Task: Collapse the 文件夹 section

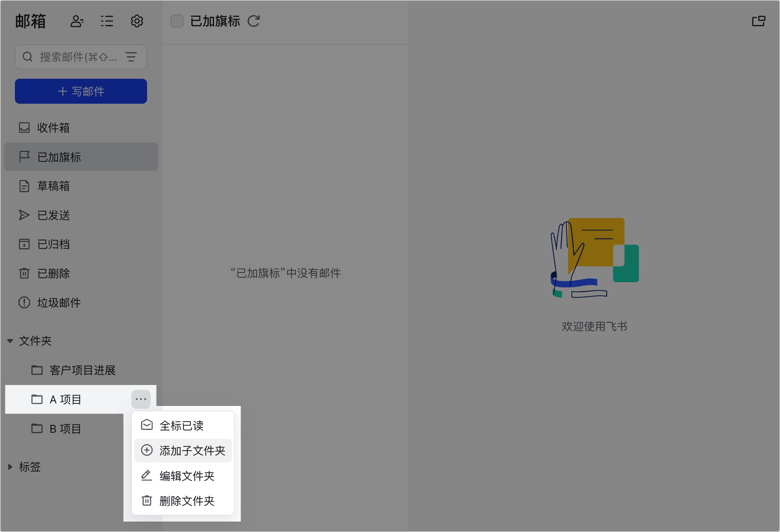Action: [10, 341]
